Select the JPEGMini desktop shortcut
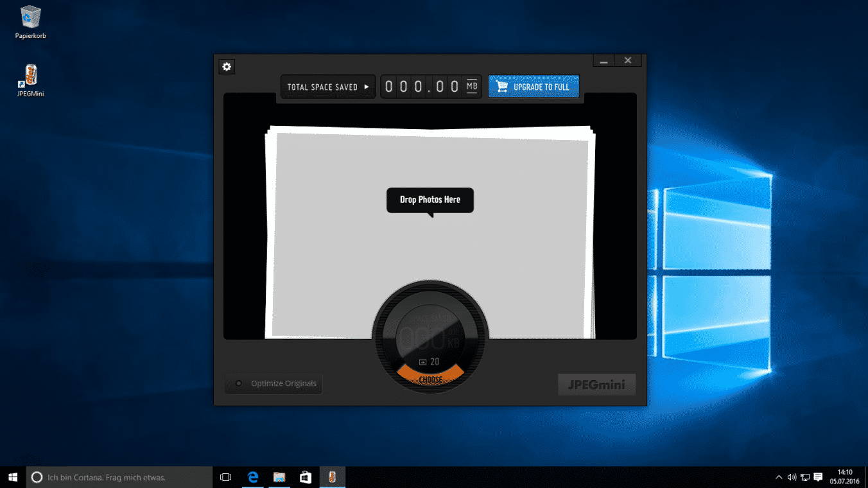The height and width of the screenshot is (488, 868). 31,80
